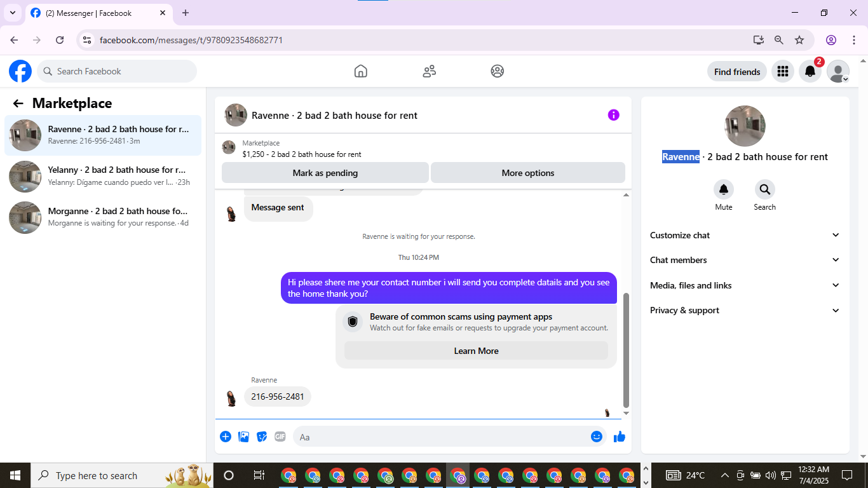
Task: Reload the page in browser toolbar
Action: coord(60,40)
